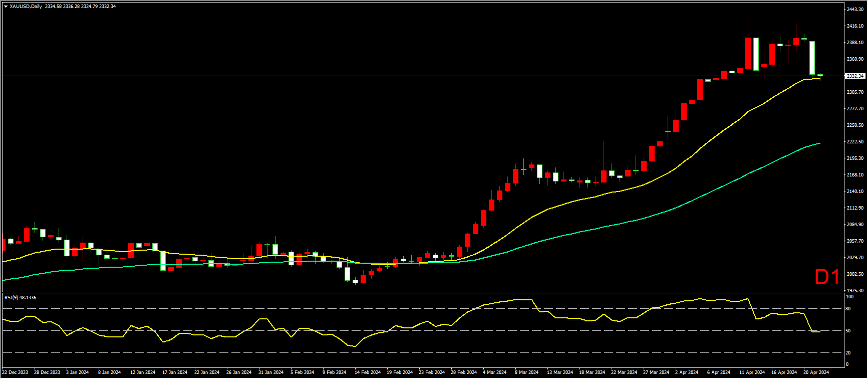
Task: Click the 2168.10 price axis label
Action: coord(855,175)
